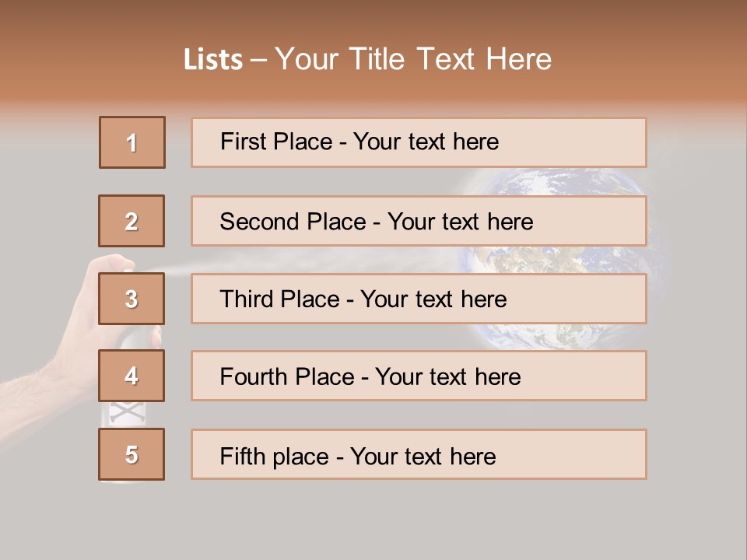
Task: Select the Your Title Text Here heading
Action: (412, 59)
